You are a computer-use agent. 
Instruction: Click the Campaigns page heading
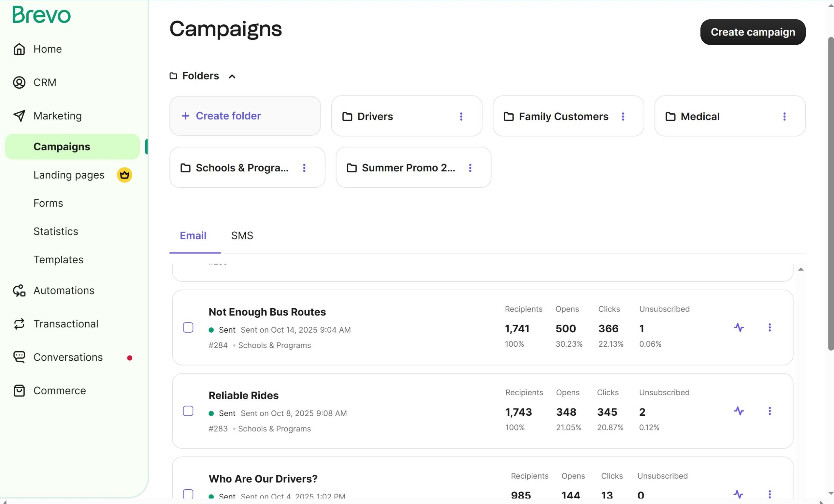(x=225, y=29)
